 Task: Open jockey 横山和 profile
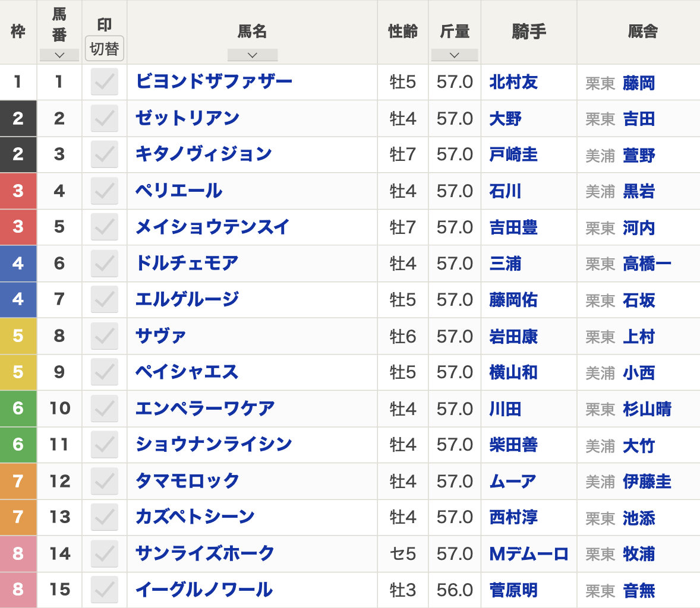(513, 372)
